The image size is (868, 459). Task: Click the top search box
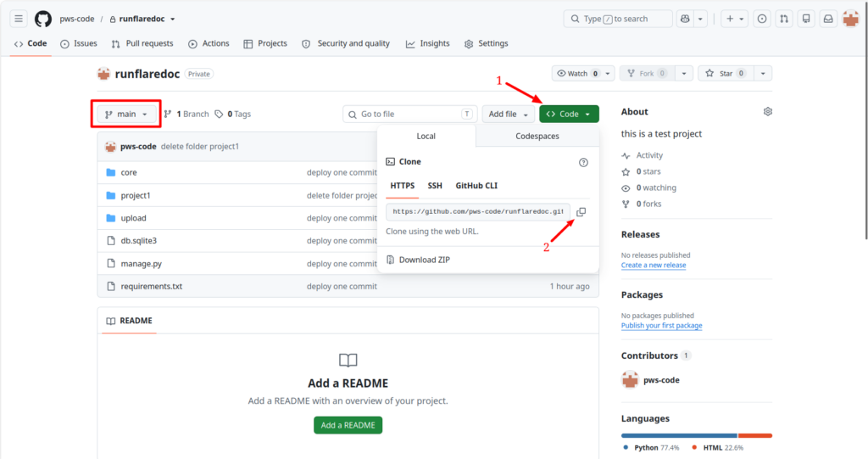coord(618,19)
